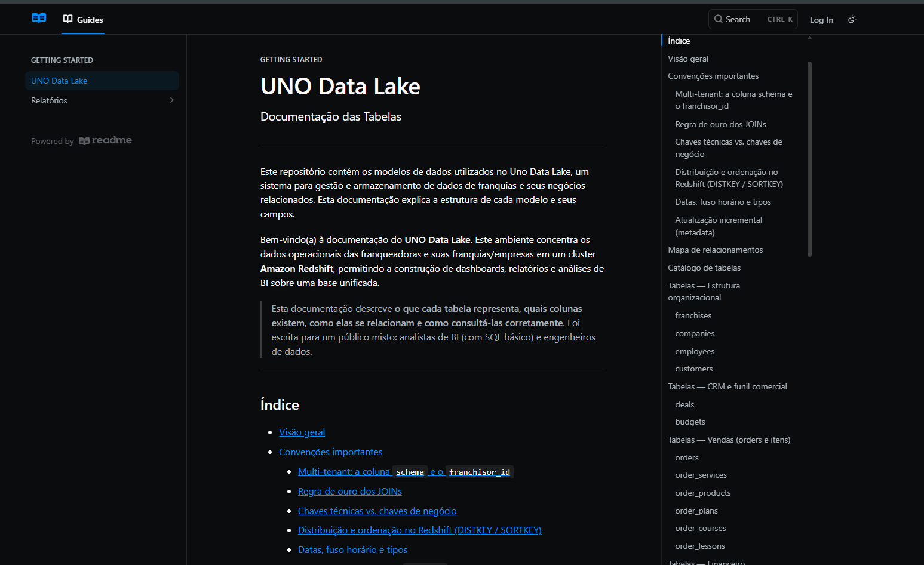
Task: Go to budgets table entry
Action: (690, 422)
